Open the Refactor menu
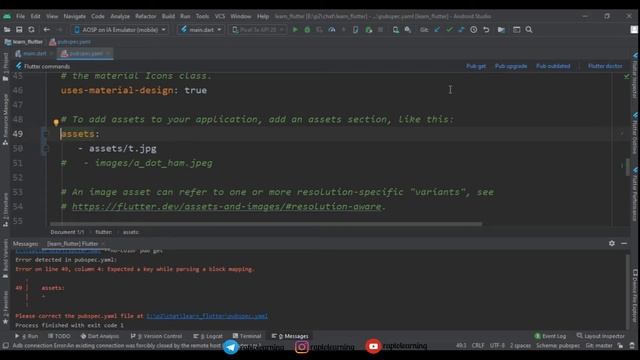The height and width of the screenshot is (360, 640). point(146,16)
